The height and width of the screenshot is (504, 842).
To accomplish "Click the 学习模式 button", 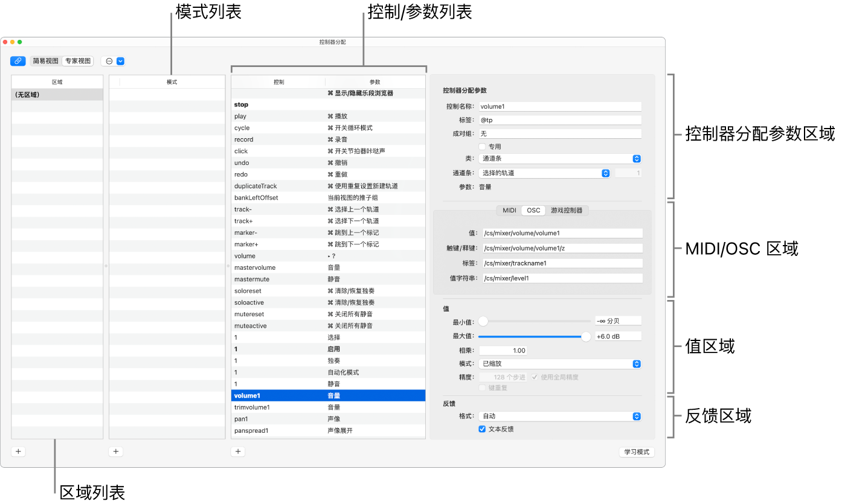I will tap(637, 451).
